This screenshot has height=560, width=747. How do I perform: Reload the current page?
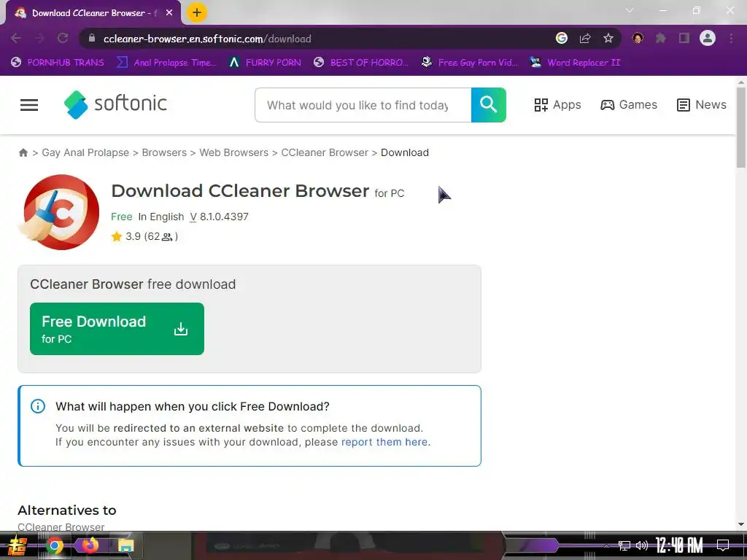(x=63, y=38)
